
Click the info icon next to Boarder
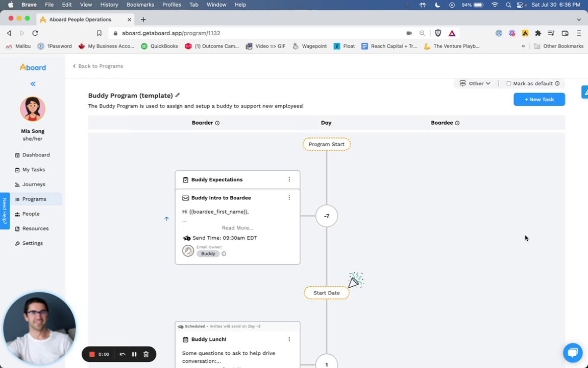(217, 123)
